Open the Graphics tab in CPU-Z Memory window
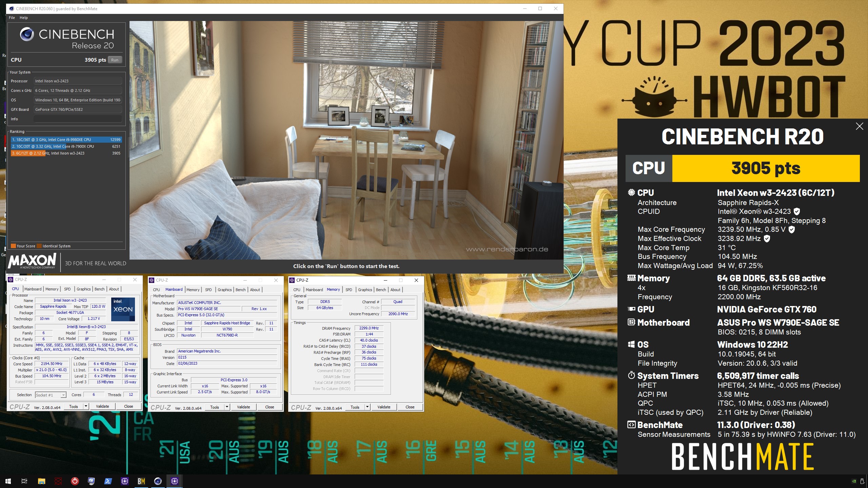 coord(365,290)
